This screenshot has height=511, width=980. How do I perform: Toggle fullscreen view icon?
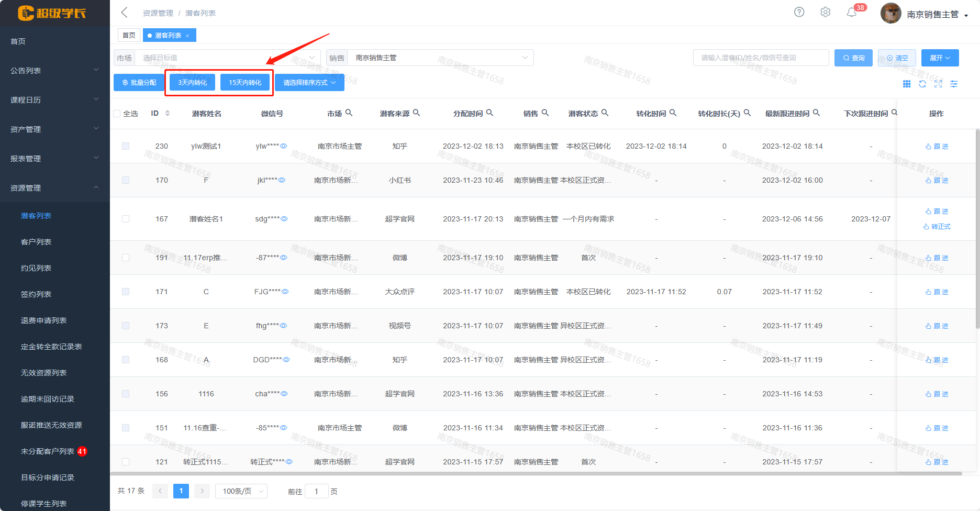pyautogui.click(x=938, y=84)
